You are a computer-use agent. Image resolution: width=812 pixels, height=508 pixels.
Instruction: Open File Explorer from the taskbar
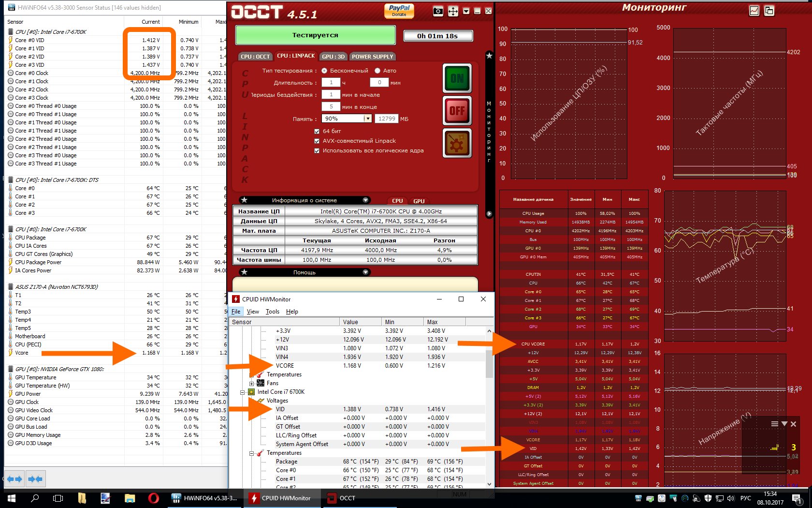coord(130,498)
